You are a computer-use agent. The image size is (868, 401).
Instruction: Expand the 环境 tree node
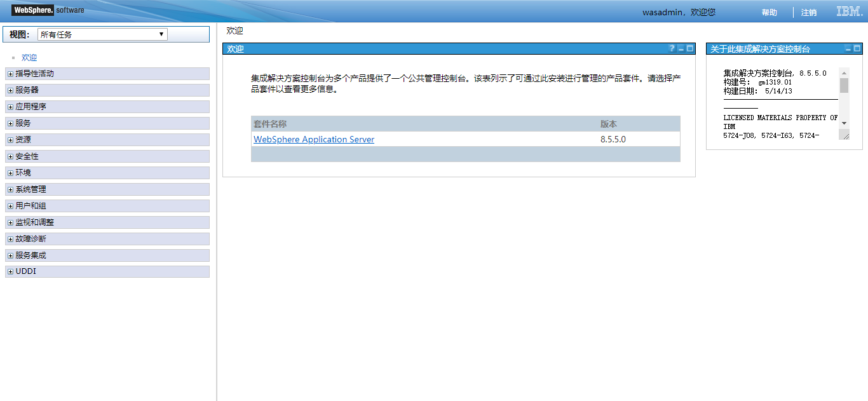point(10,173)
